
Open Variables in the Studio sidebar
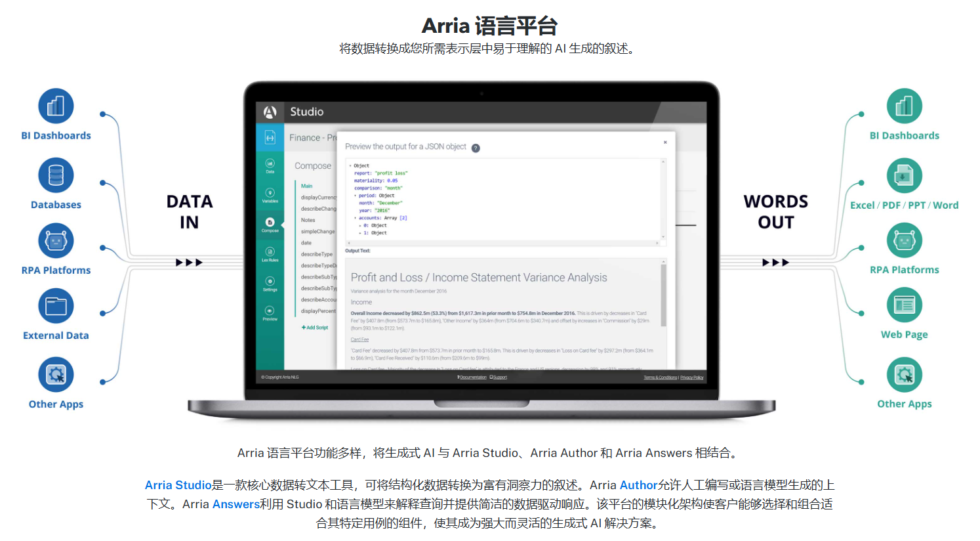coord(270,195)
